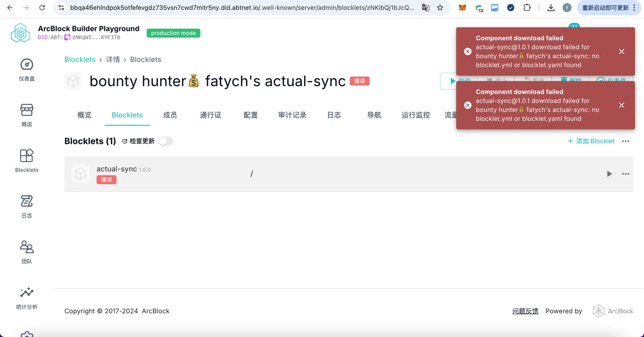This screenshot has height=337, width=644.
Task: Click the bounty hunter blocklet title icon
Action: click(73, 81)
